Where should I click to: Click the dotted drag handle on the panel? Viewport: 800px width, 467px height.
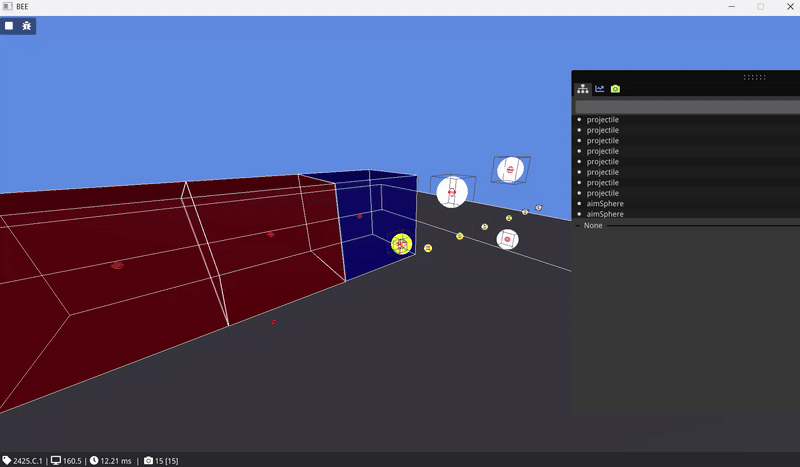[755, 77]
